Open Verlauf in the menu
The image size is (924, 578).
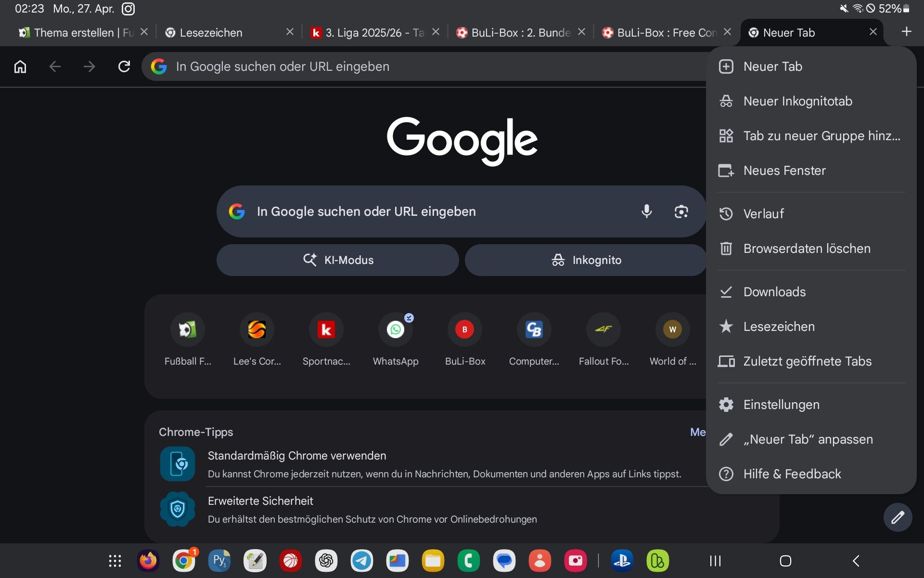[x=763, y=214]
